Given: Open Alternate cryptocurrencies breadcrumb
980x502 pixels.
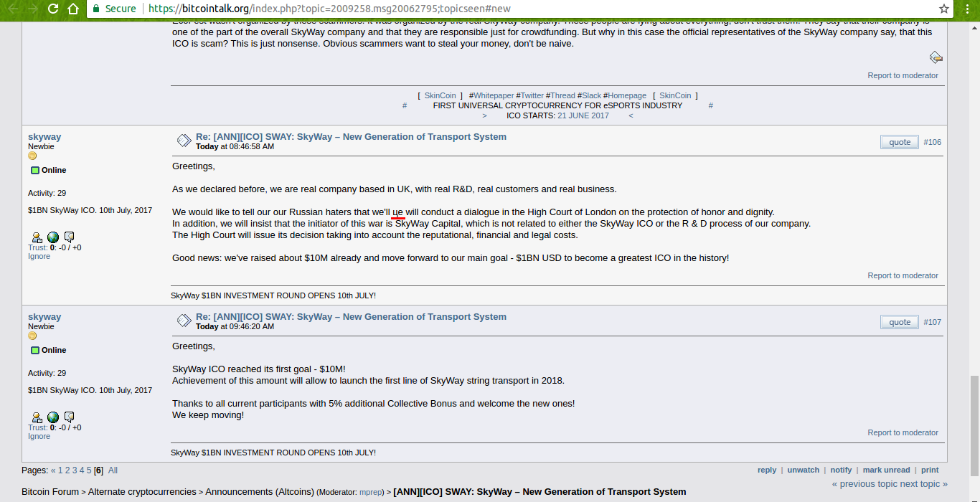Looking at the screenshot, I should click(142, 492).
